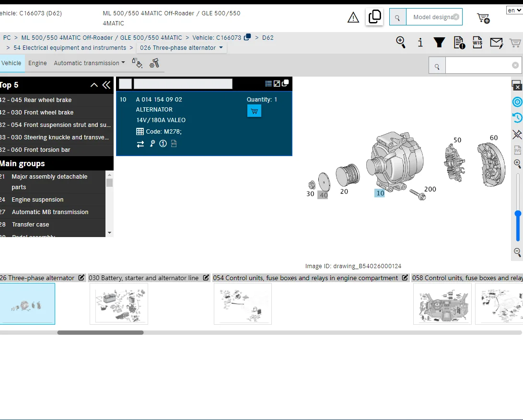The height and width of the screenshot is (420, 523).
Task: Collapse Top 5 panel with up chevron
Action: pos(94,85)
